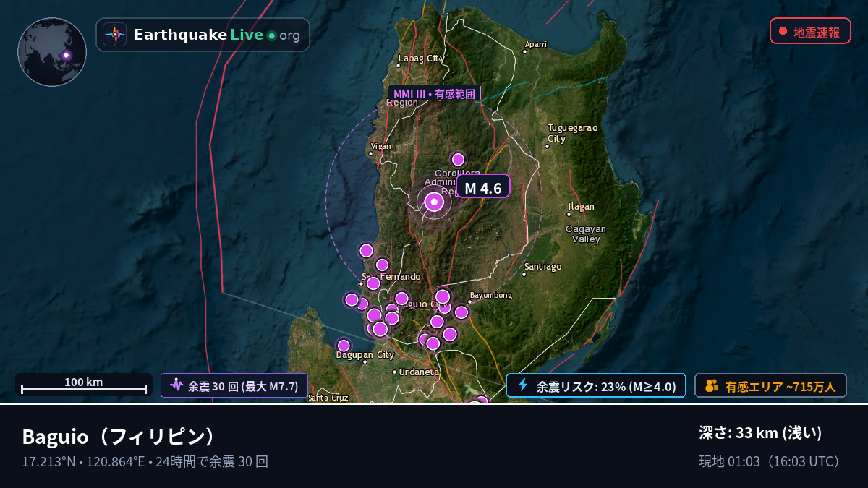
Task: Open the 有感エリア ~715万人 chip
Action: click(770, 385)
